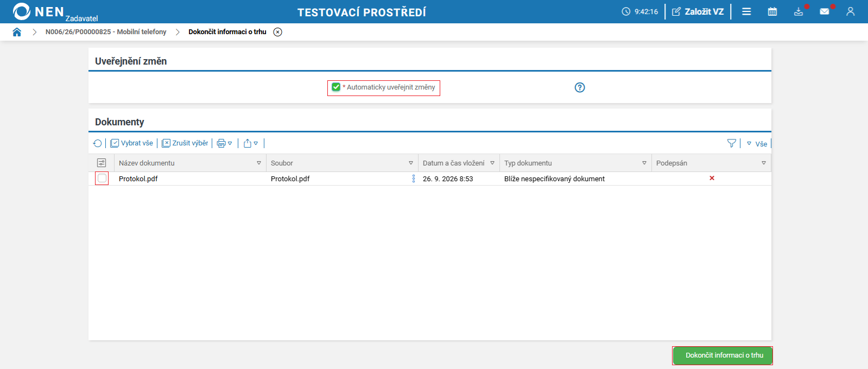Open Datum a čas vložení column arrow
Viewport: 868px width, 369px height.
[492, 163]
